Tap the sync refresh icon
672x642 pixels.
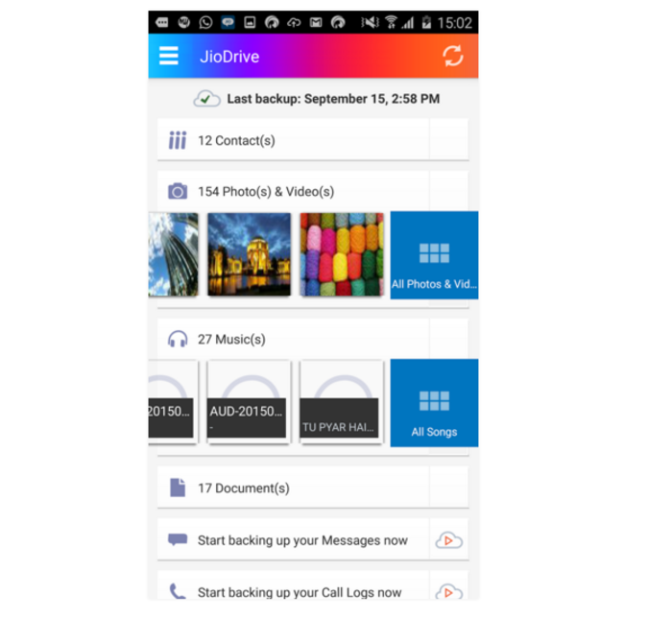pos(452,56)
